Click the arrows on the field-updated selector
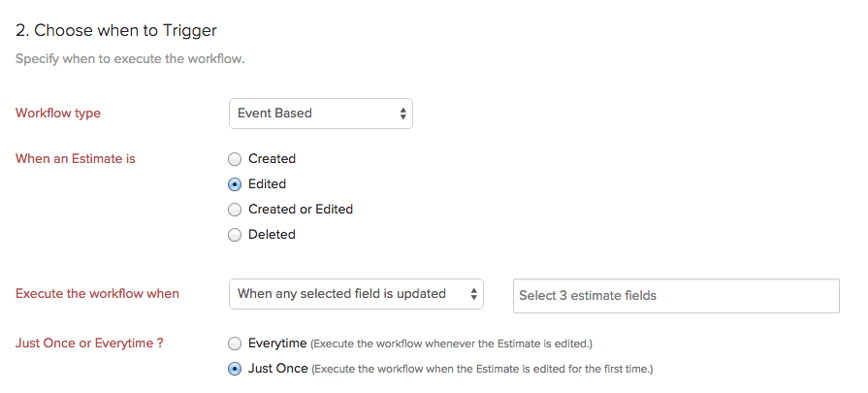The image size is (868, 393). (x=473, y=294)
